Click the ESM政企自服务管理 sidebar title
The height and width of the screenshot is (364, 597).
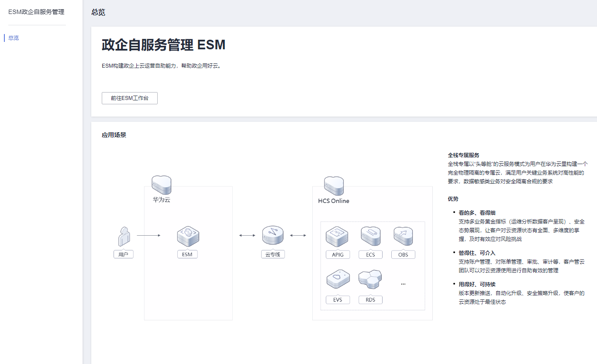pyautogui.click(x=36, y=12)
